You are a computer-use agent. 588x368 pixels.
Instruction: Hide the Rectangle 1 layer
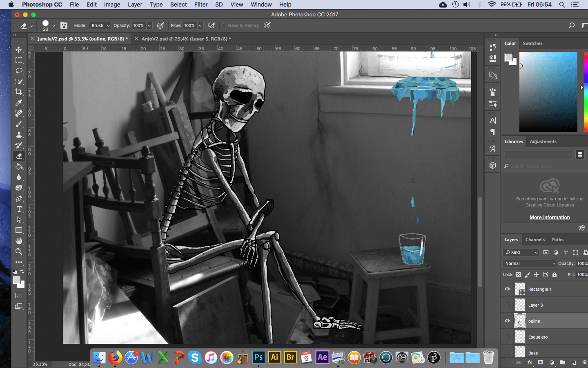[507, 289]
